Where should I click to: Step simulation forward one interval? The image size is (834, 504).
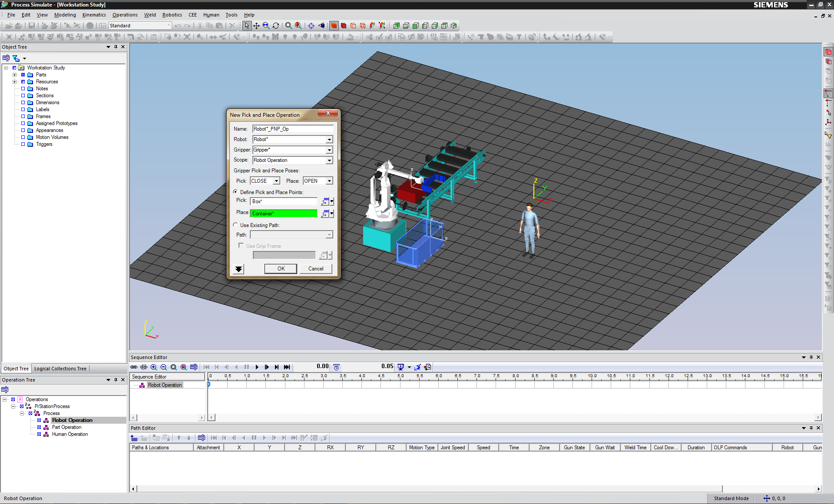tap(267, 367)
